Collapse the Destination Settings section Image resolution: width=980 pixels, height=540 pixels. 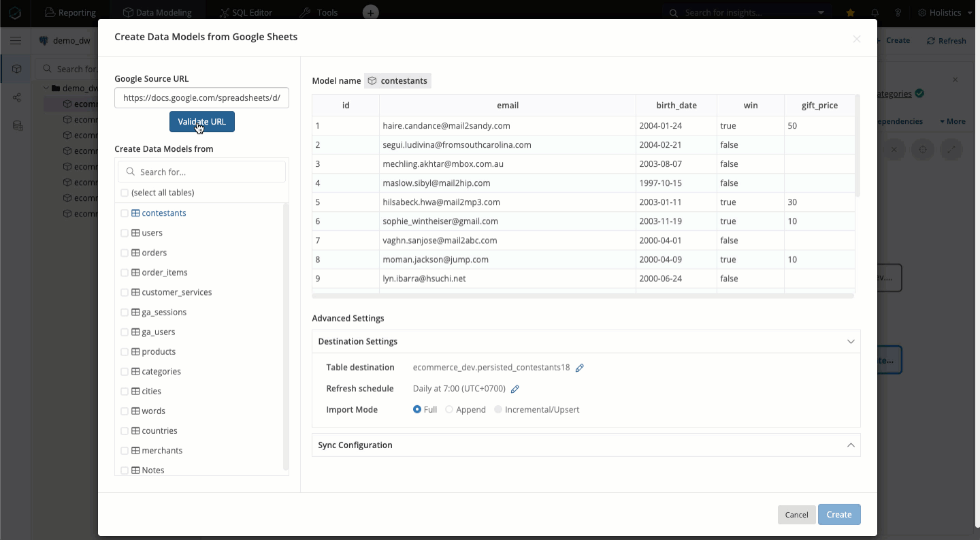pos(851,342)
